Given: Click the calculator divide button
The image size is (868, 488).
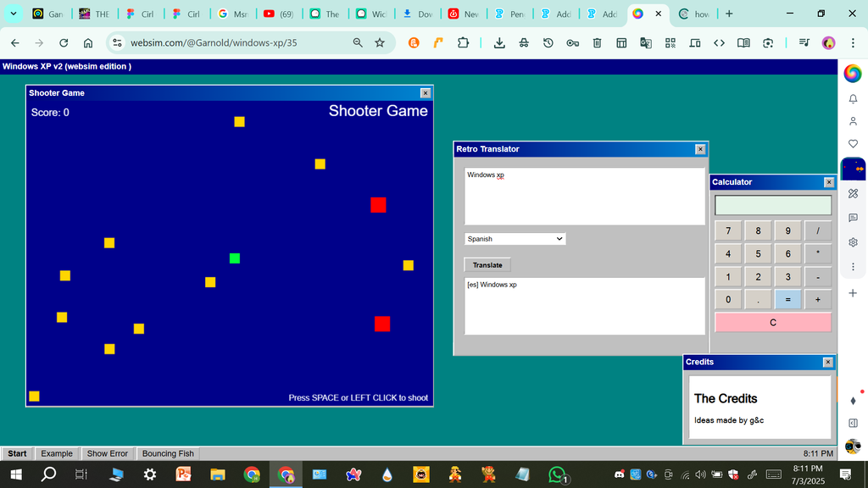Looking at the screenshot, I should coord(818,230).
